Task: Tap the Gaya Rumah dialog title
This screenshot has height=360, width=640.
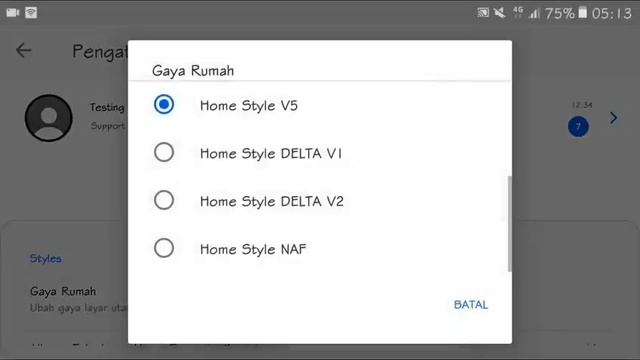Action: click(193, 71)
